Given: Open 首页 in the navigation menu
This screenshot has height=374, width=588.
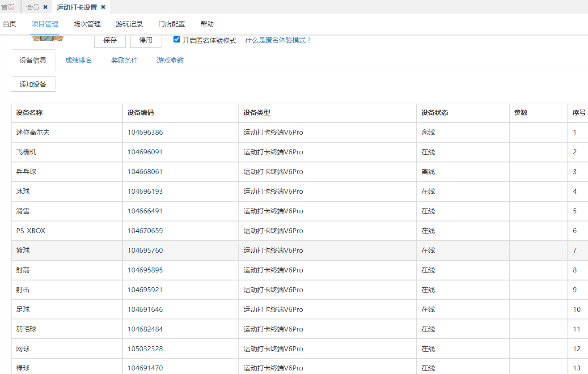Looking at the screenshot, I should [9, 24].
